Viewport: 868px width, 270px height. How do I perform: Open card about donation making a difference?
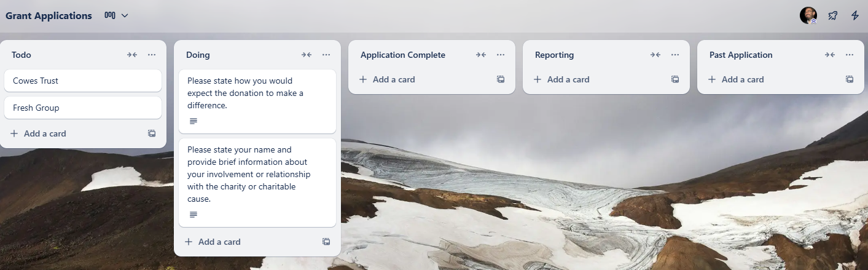[257, 101]
